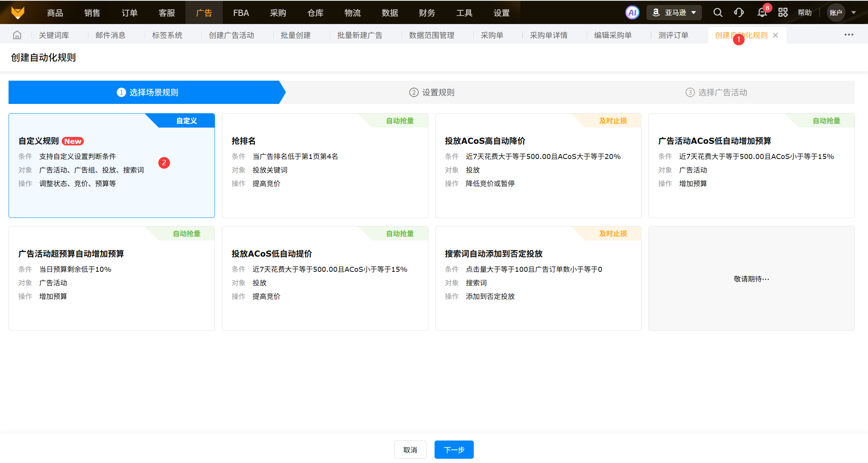The height and width of the screenshot is (463, 868).
Task: Open the AI assistant icon
Action: tap(632, 12)
